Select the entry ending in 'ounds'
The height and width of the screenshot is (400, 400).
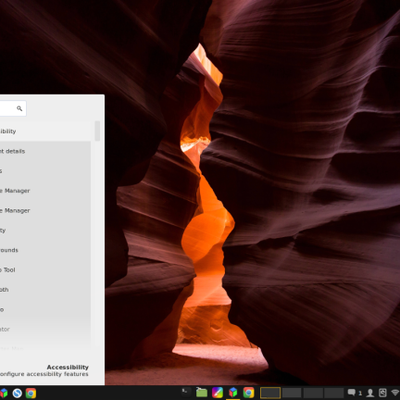pos(45,250)
